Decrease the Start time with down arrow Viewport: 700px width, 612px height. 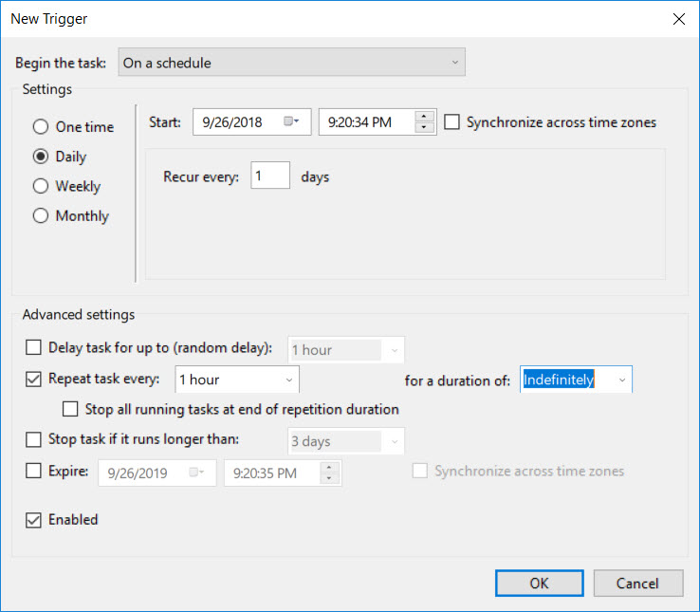click(x=425, y=128)
